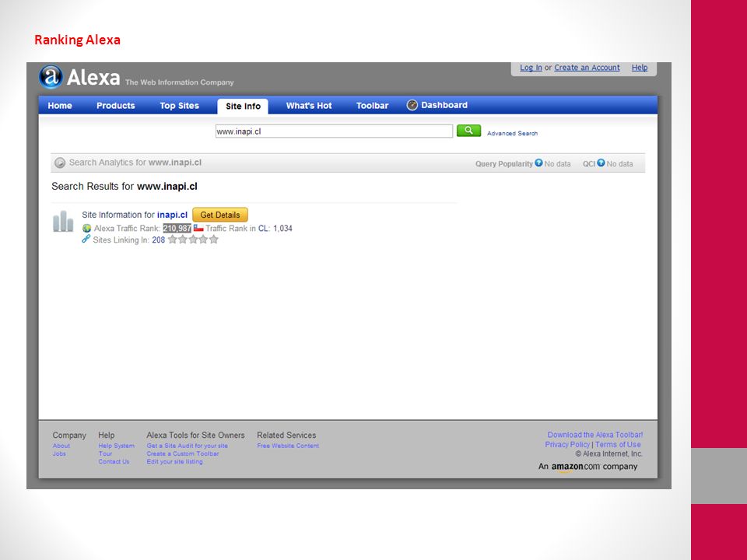Click the chain link icon by Sites Linking In
The height and width of the screenshot is (560, 747).
(86, 239)
